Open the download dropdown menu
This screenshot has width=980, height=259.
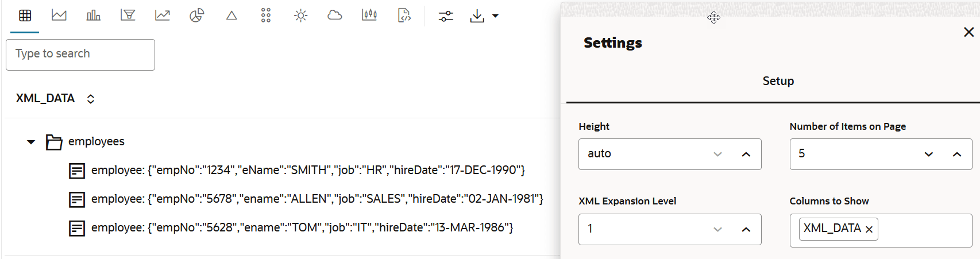pos(484,16)
